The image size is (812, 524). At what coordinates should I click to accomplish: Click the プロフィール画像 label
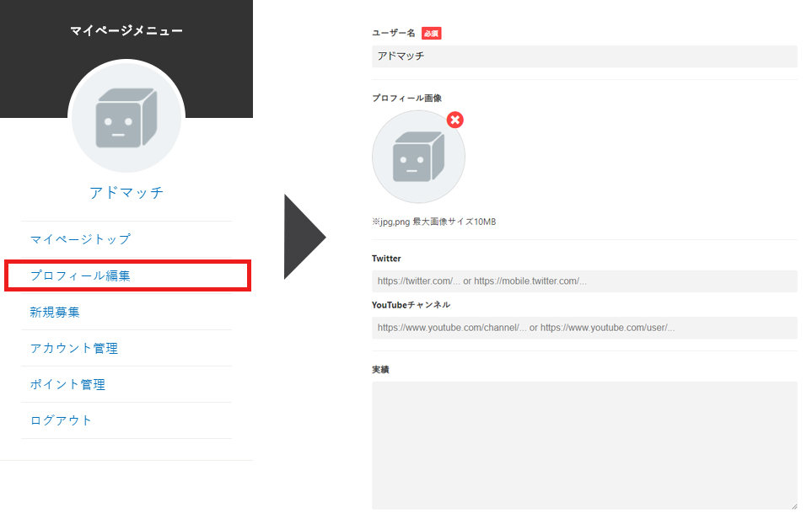[406, 99]
